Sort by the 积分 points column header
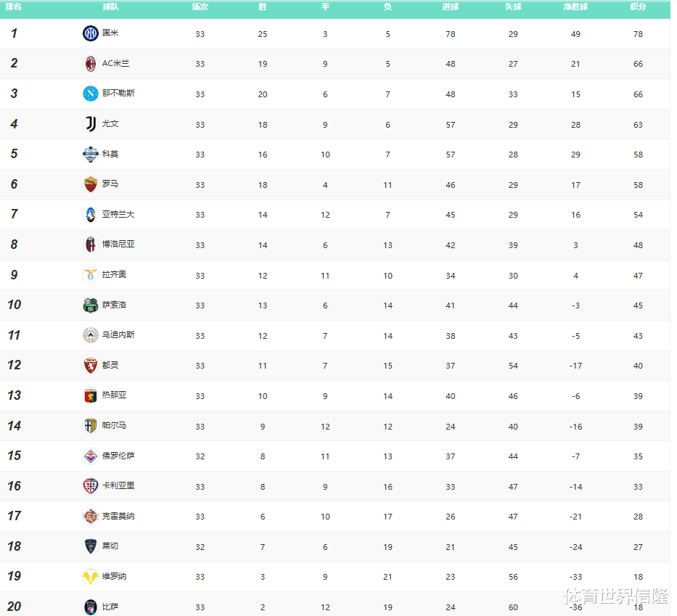Viewport: 677px width, 616px height. point(638,7)
